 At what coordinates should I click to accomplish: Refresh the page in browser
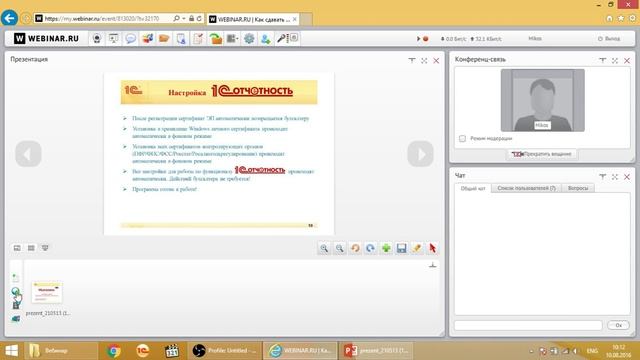[199, 18]
